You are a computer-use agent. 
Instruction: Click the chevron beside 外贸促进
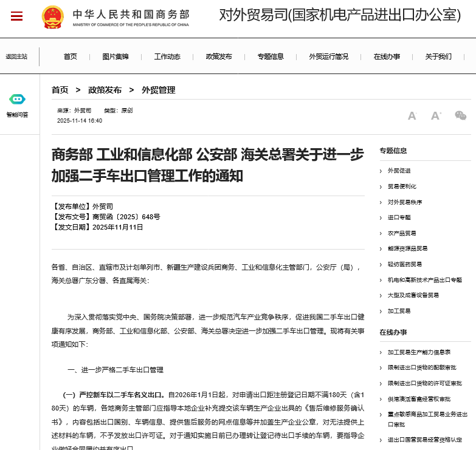click(x=381, y=171)
